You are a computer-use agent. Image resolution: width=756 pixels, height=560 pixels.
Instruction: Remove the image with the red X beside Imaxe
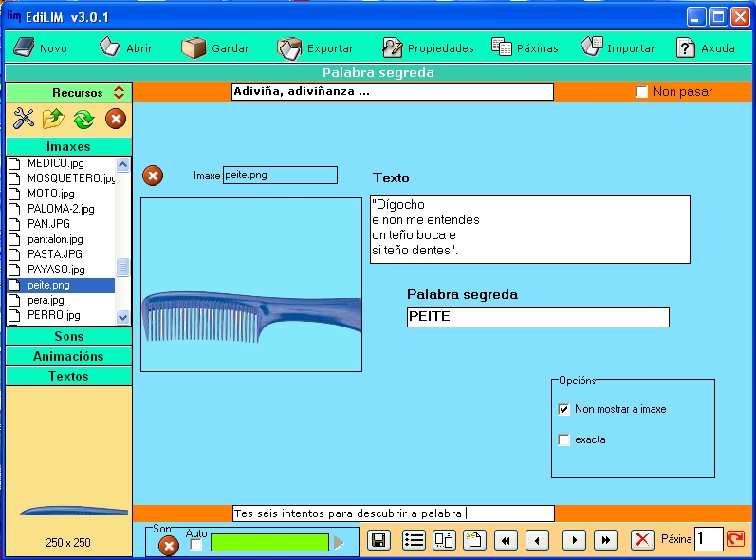[x=152, y=176]
